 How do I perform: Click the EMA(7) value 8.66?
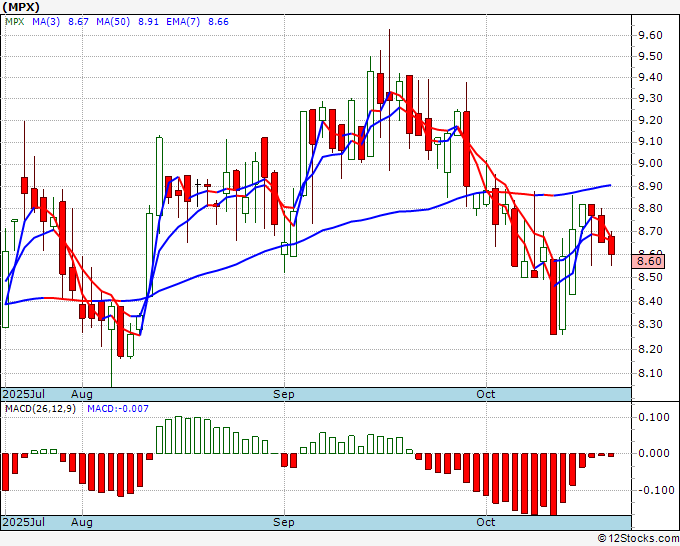218,22
